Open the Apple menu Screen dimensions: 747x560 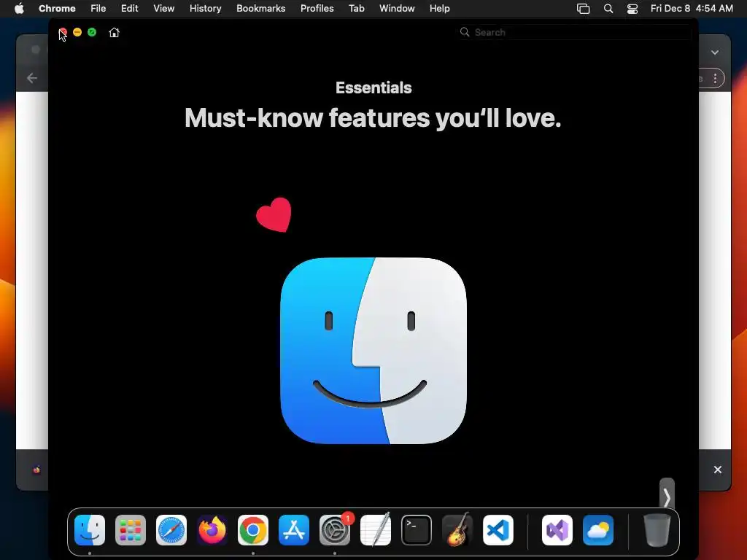[x=19, y=9]
